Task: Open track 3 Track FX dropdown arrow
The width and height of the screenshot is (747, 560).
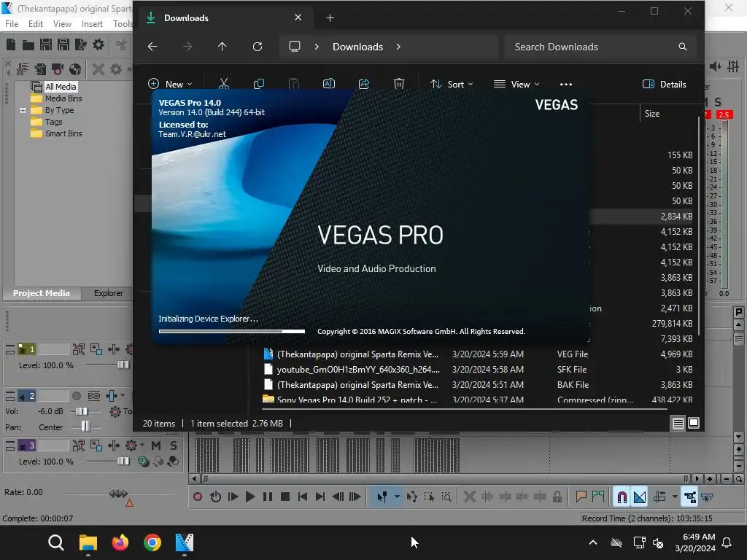Action: click(x=142, y=446)
